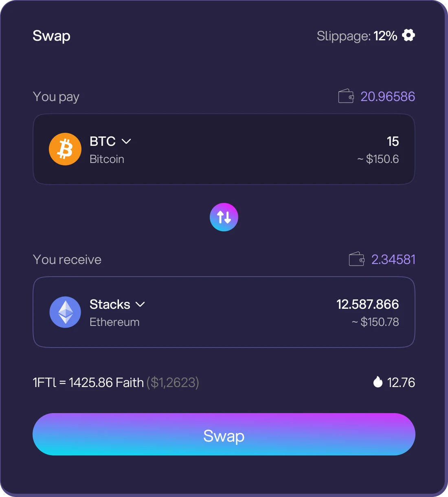Viewport: 448px width, 497px height.
Task: Click the Ethereum diamond logo icon
Action: (65, 312)
